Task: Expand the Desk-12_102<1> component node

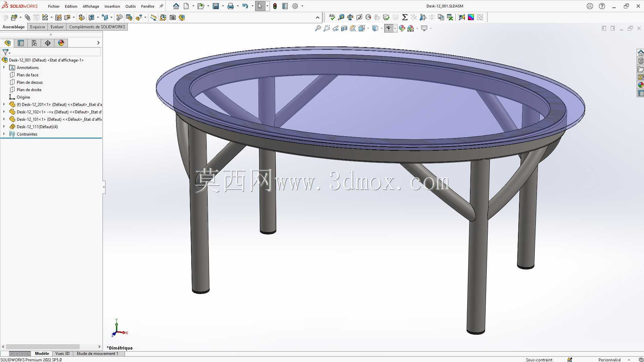Action: tap(4, 112)
